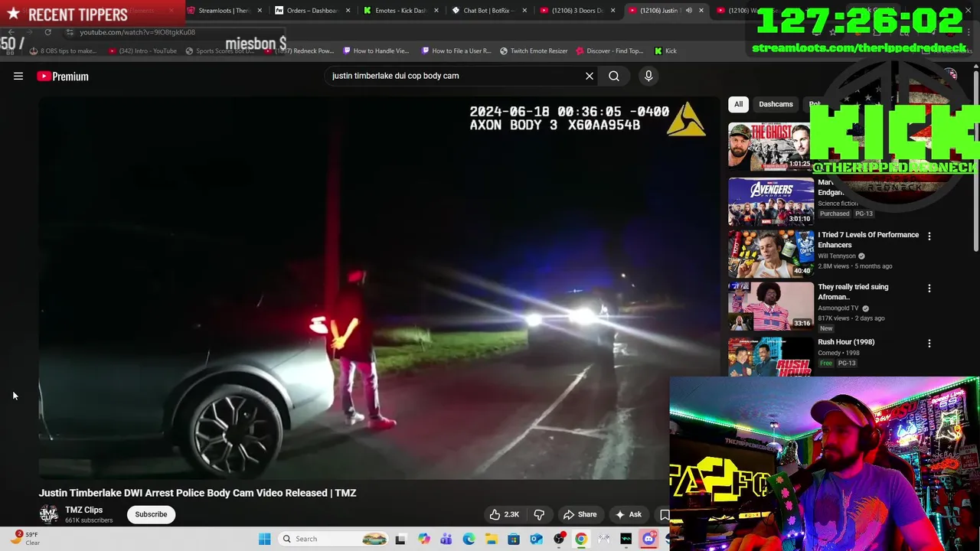Open the game controller app on the taskbar
Image resolution: width=980 pixels, height=551 pixels.
[x=604, y=539]
